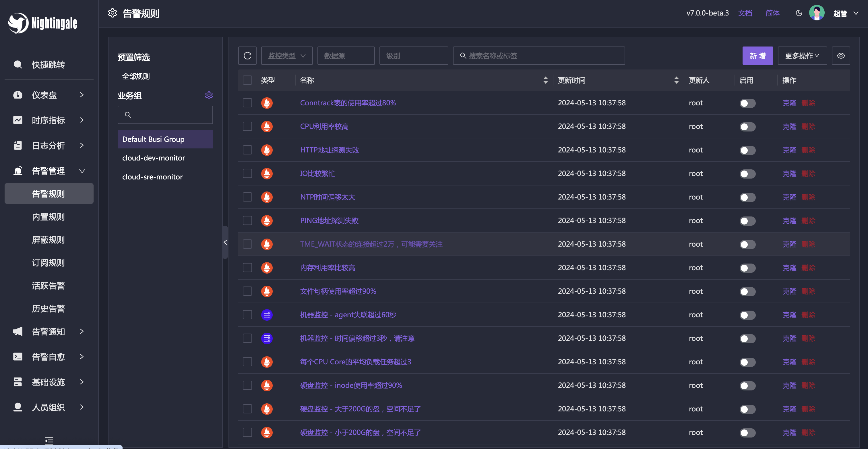The height and width of the screenshot is (449, 868).
Task: Sort by 名称 column sorter arrows
Action: [546, 80]
